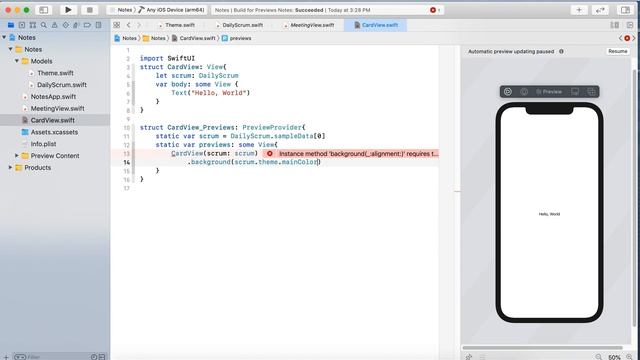Switch to the MeetingView.swift tab
Screen dimensions: 640x360
pos(309,25)
